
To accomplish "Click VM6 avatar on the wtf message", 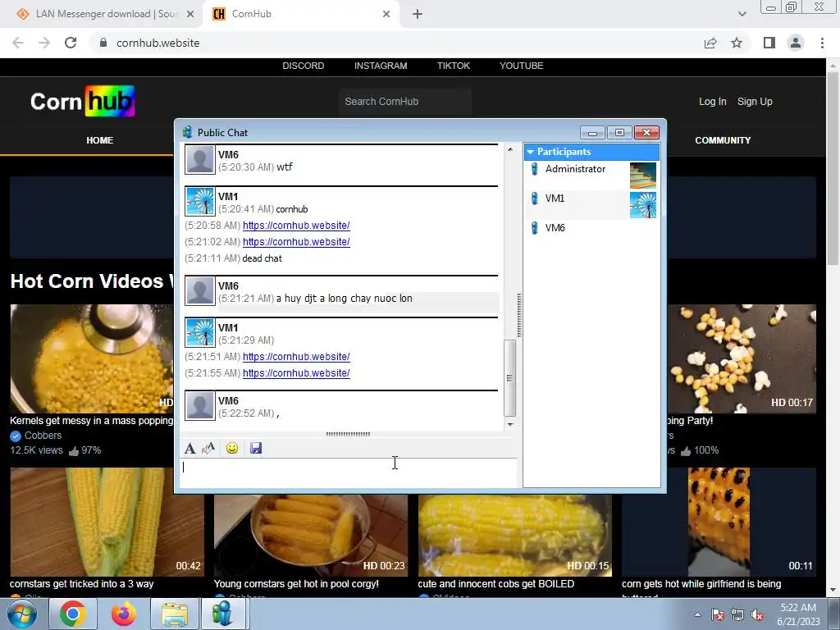I will (200, 160).
